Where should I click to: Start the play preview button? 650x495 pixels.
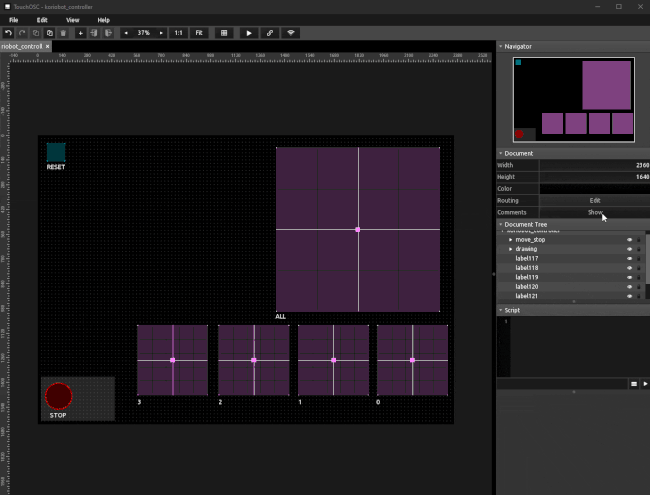click(x=249, y=33)
